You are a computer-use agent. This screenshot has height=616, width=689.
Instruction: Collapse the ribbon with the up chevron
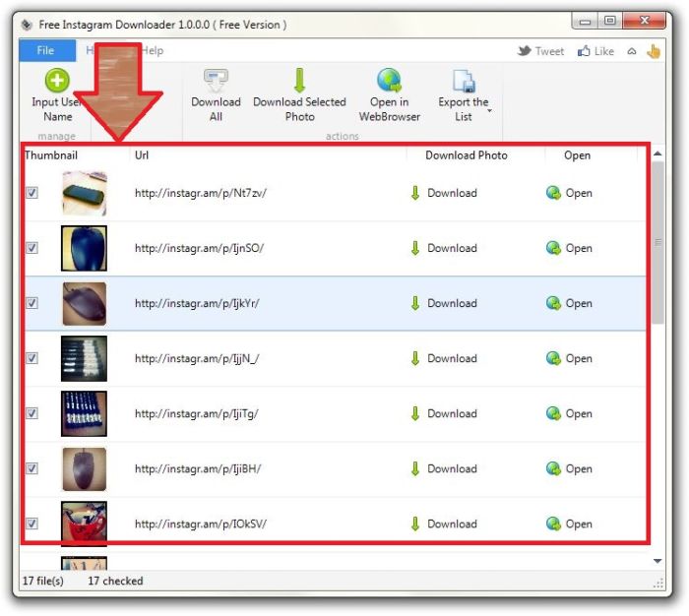click(x=632, y=51)
